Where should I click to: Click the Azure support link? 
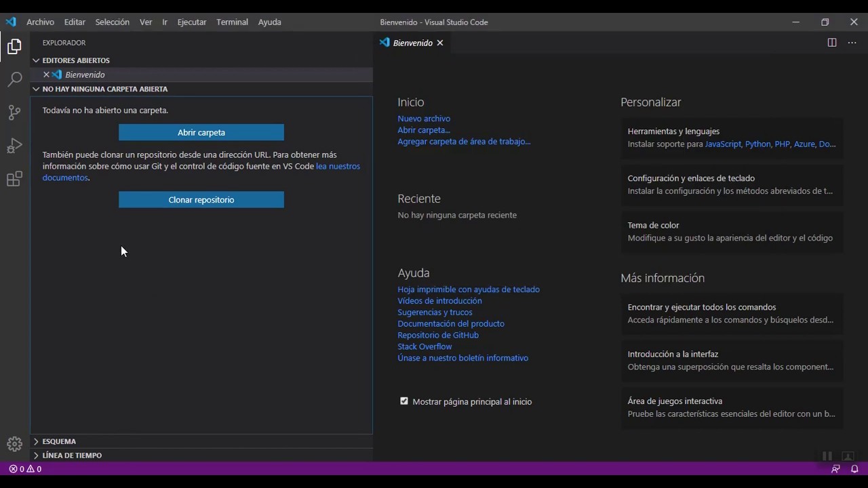coord(804,144)
